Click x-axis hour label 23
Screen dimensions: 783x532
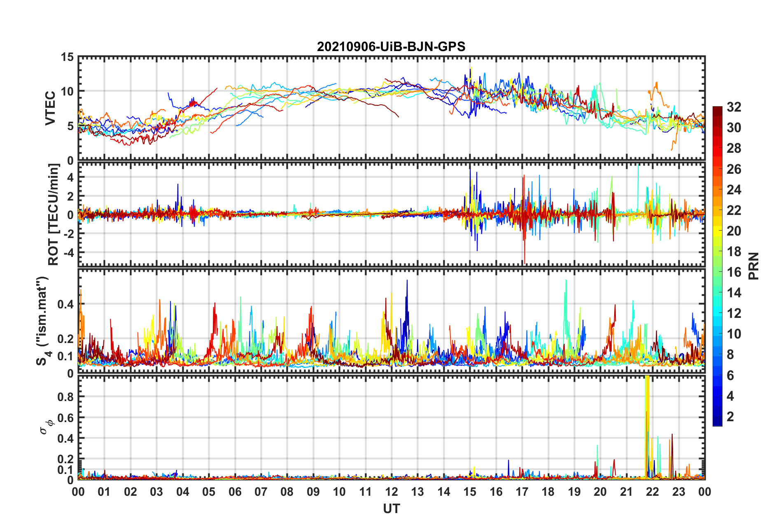click(x=679, y=492)
